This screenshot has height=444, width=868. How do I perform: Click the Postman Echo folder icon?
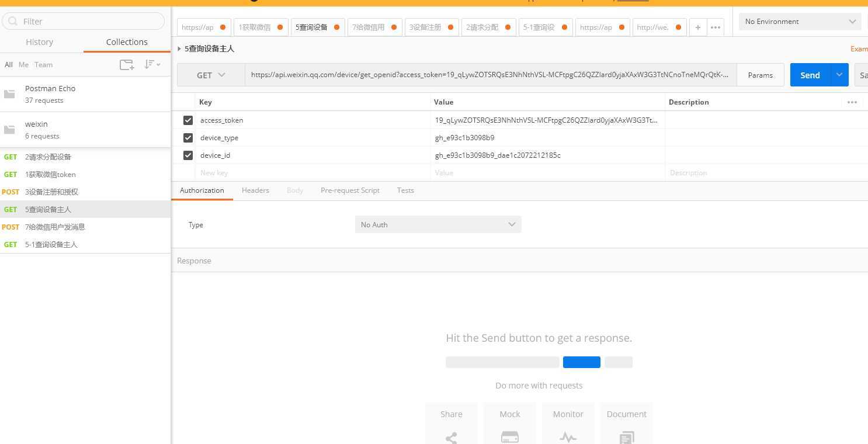[9, 94]
